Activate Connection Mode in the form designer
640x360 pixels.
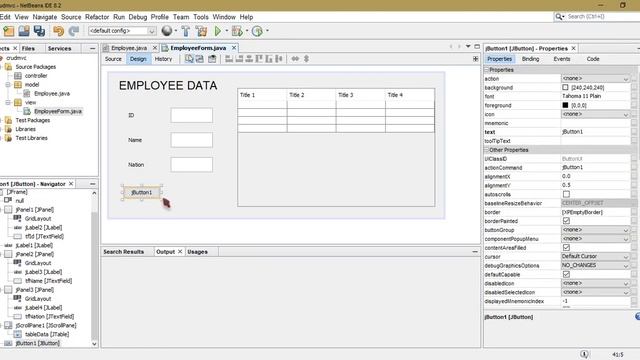click(200, 59)
